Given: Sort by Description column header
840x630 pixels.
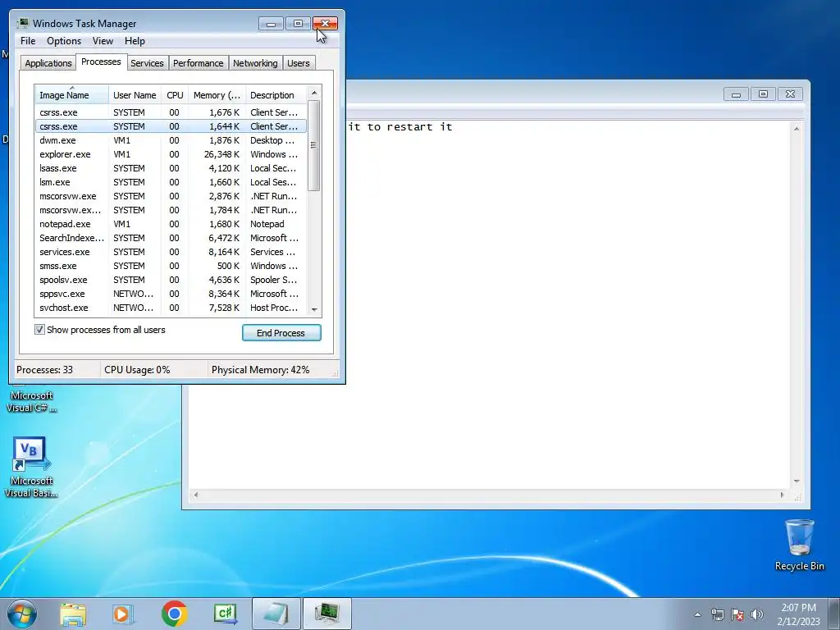Looking at the screenshot, I should (276, 95).
